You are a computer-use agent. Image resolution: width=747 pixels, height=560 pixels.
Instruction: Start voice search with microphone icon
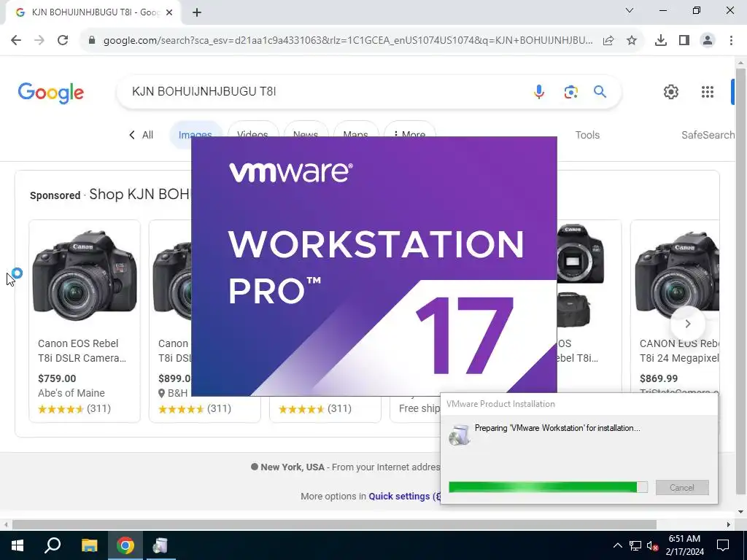coord(539,91)
